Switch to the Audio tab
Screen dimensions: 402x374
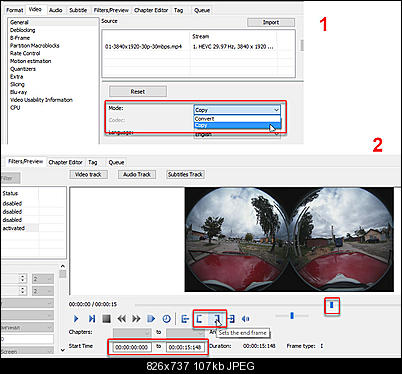[x=56, y=10]
